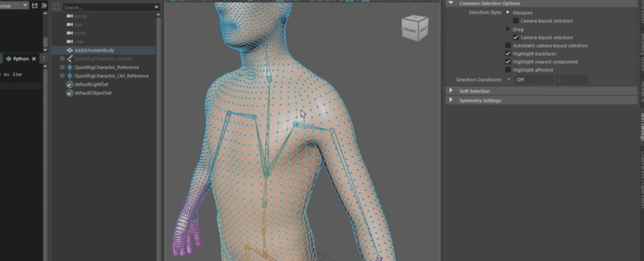The image size is (644, 261).
Task: Select defaultLightSet label
Action: [91, 84]
